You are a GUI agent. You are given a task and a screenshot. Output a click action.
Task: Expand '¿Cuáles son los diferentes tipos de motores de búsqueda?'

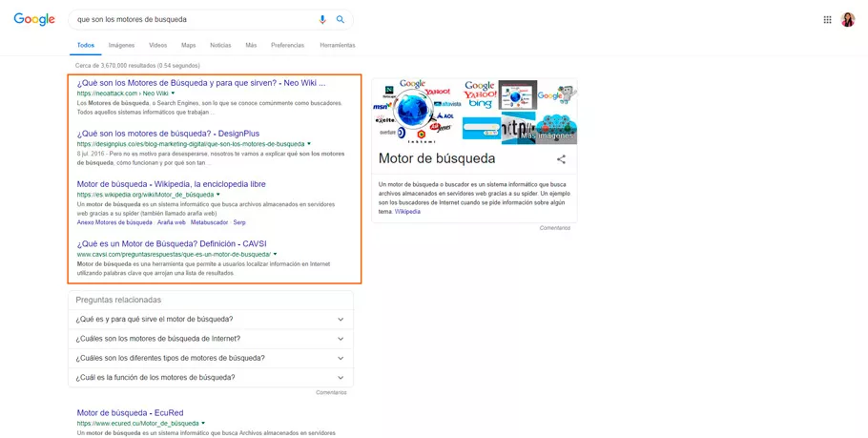point(211,358)
